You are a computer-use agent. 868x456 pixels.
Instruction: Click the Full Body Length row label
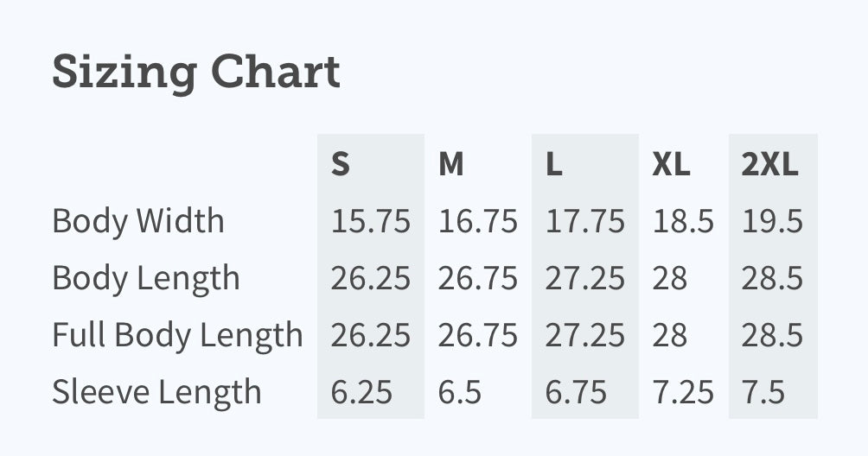(x=177, y=335)
